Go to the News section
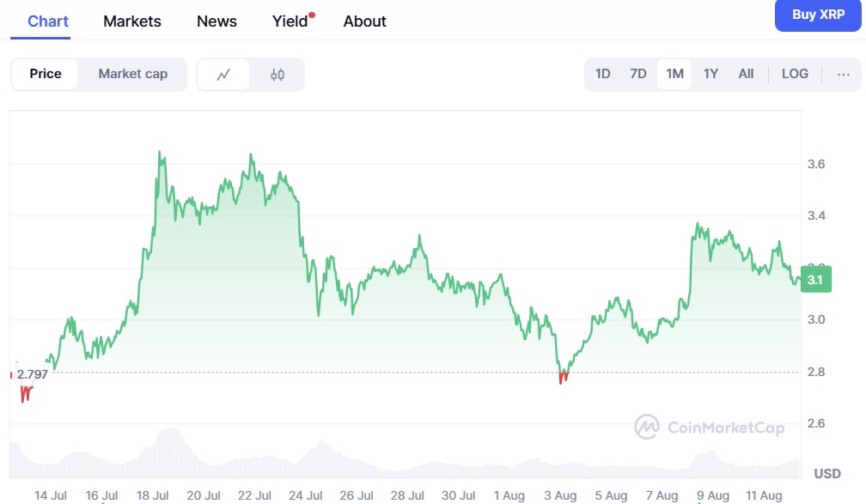 [216, 21]
